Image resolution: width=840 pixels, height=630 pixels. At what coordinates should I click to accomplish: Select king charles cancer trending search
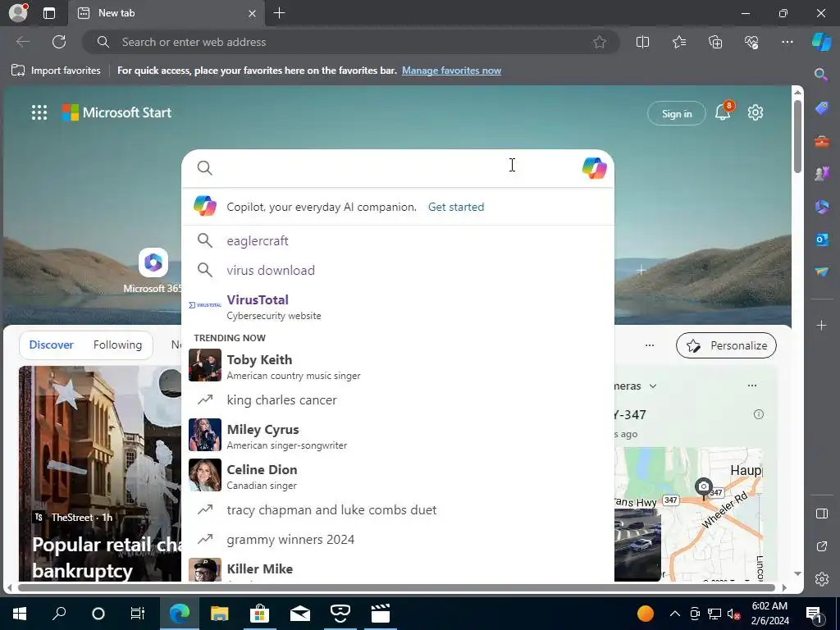(x=398, y=399)
